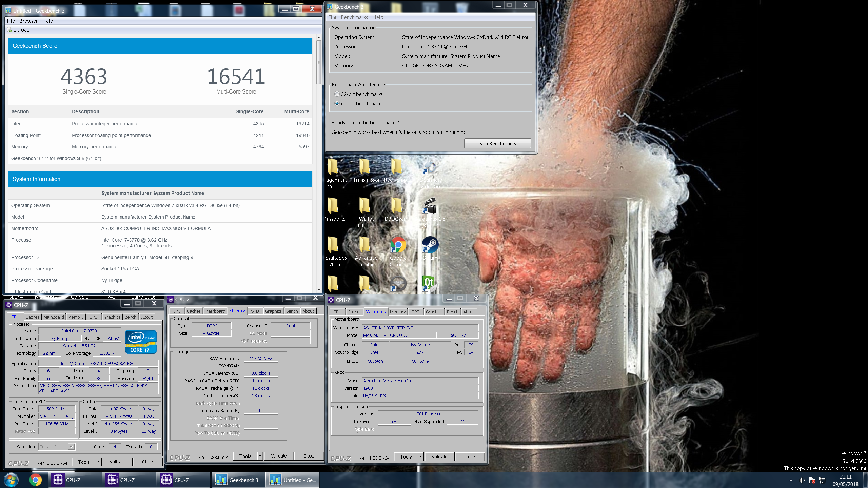Viewport: 868px width, 488px height.
Task: Click the Geekbench 3 launcher window title icon
Action: tap(330, 7)
